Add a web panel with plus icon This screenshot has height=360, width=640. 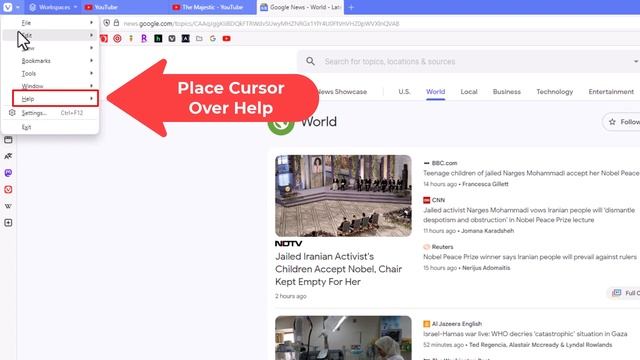(8, 223)
